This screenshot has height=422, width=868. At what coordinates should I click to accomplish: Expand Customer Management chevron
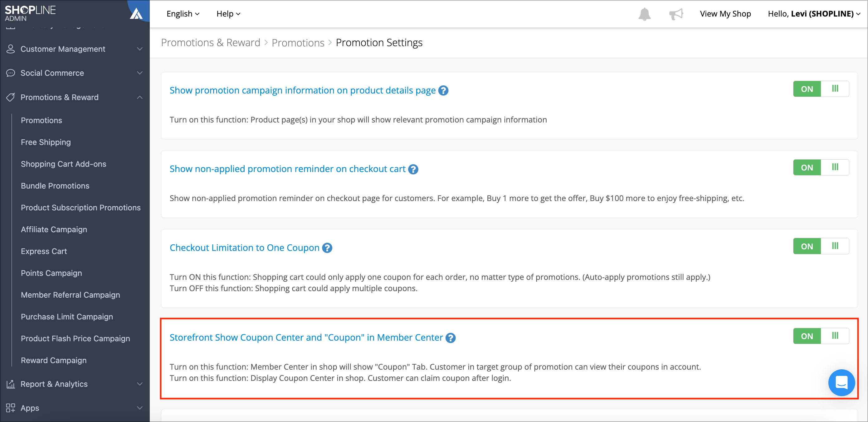pyautogui.click(x=139, y=49)
